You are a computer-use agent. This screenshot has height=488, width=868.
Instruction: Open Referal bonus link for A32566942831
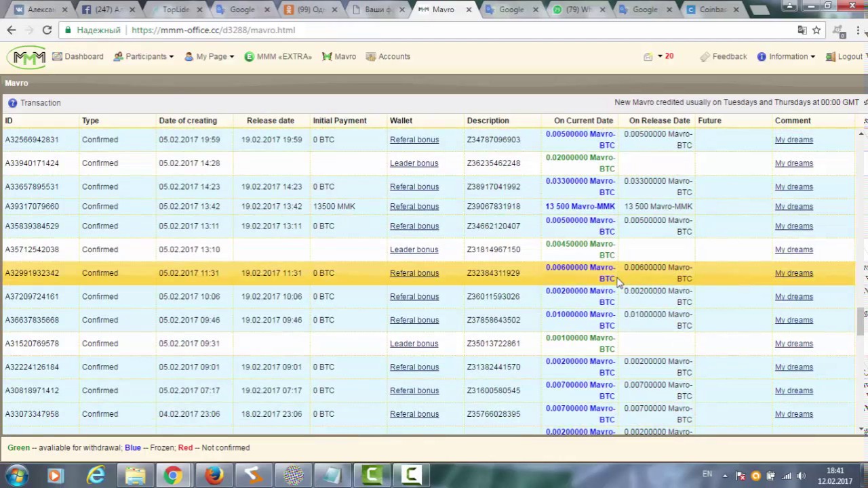click(x=414, y=140)
